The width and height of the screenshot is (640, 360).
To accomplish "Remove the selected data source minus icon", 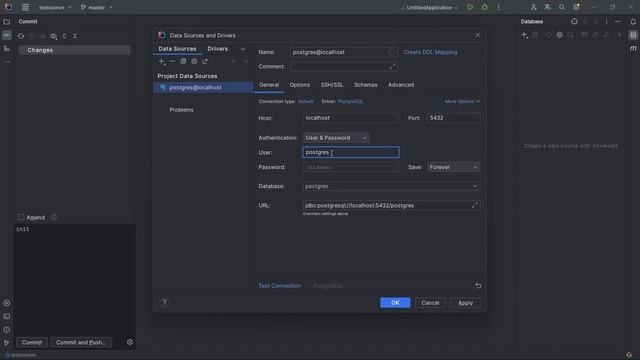I will tap(172, 61).
